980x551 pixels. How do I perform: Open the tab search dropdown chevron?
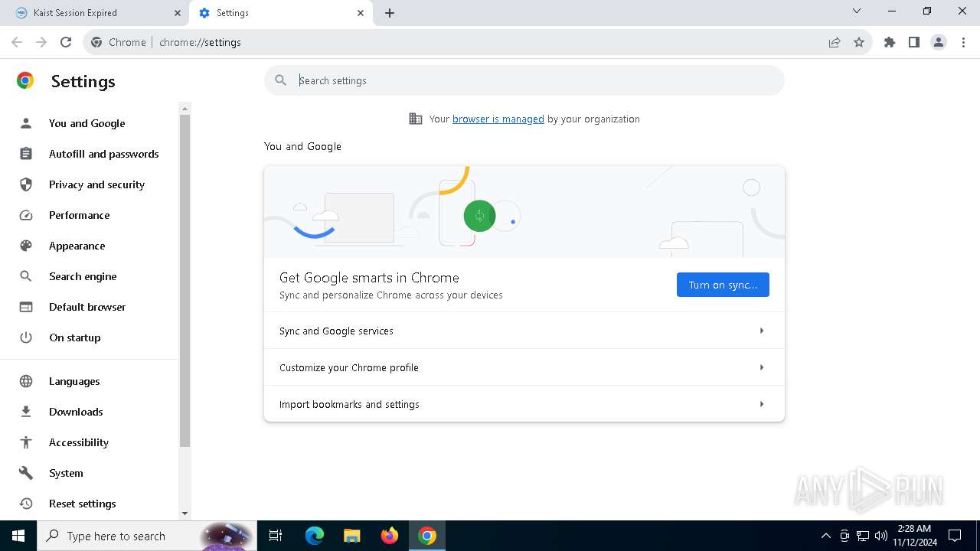pyautogui.click(x=857, y=11)
